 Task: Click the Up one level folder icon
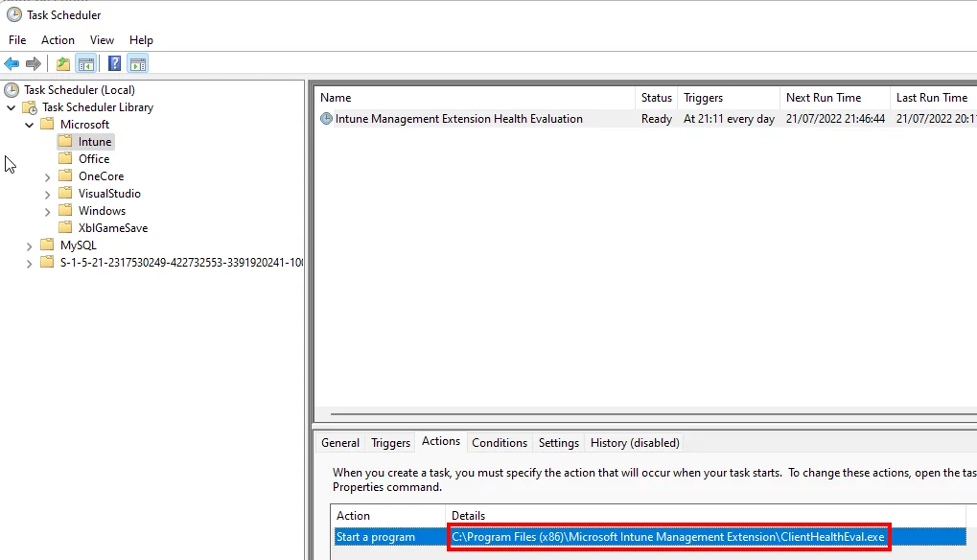click(x=63, y=63)
